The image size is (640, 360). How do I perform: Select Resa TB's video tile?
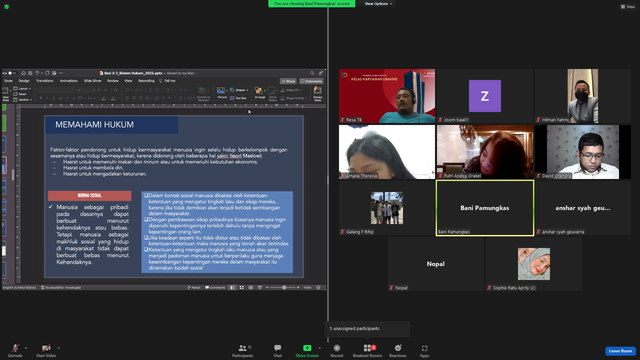tap(387, 96)
